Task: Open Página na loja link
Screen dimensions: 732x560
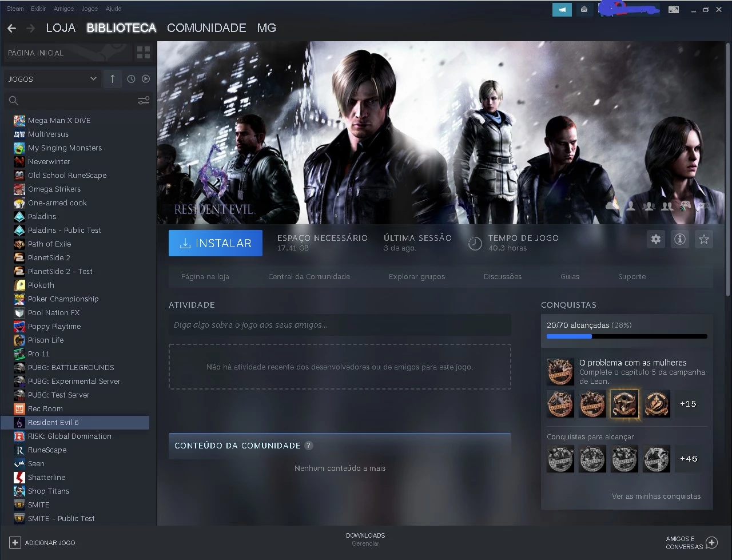Action: click(205, 277)
